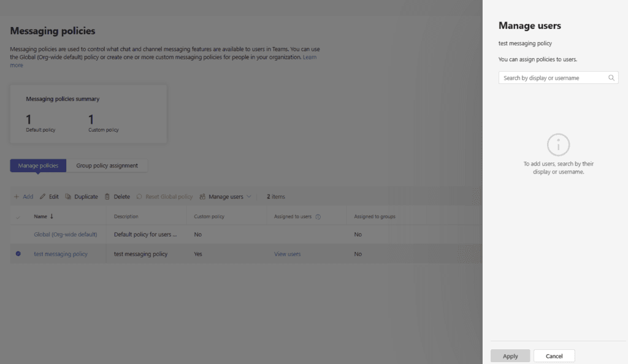The image size is (628, 364).
Task: Click the info icon beside Assigned to users
Action: click(x=318, y=216)
